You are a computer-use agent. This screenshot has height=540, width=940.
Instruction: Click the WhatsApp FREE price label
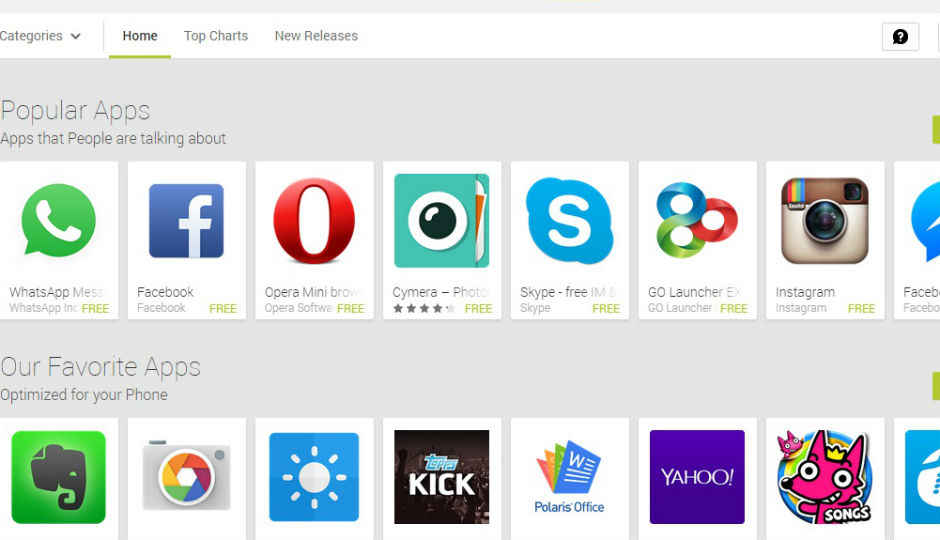[95, 309]
